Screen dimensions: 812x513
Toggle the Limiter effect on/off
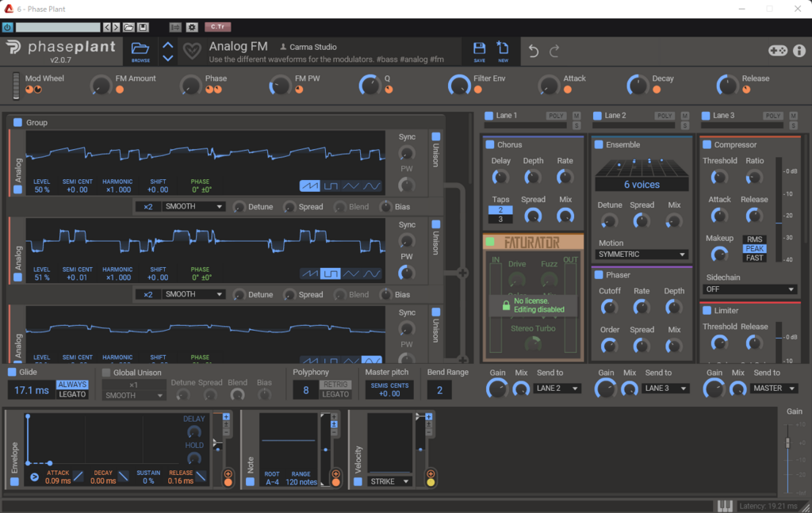tap(707, 311)
